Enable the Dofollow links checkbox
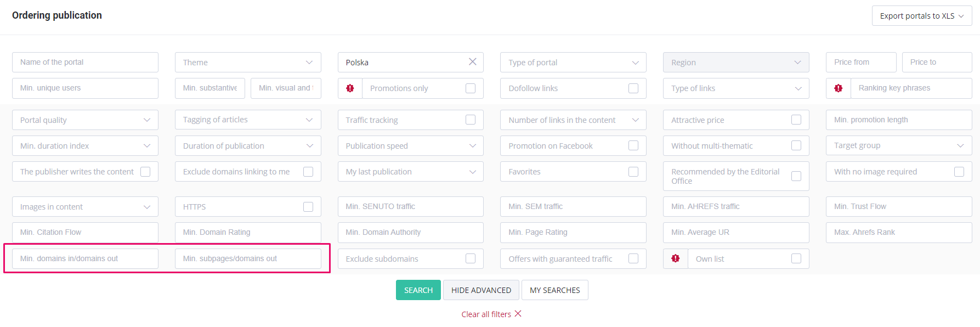Image resolution: width=980 pixels, height=327 pixels. [x=633, y=88]
